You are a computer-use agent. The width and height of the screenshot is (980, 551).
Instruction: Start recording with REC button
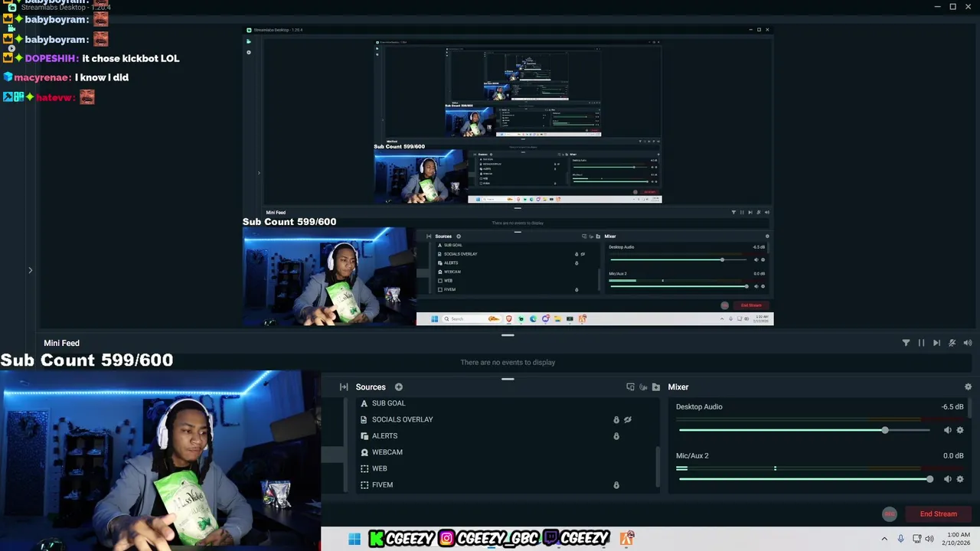(889, 514)
